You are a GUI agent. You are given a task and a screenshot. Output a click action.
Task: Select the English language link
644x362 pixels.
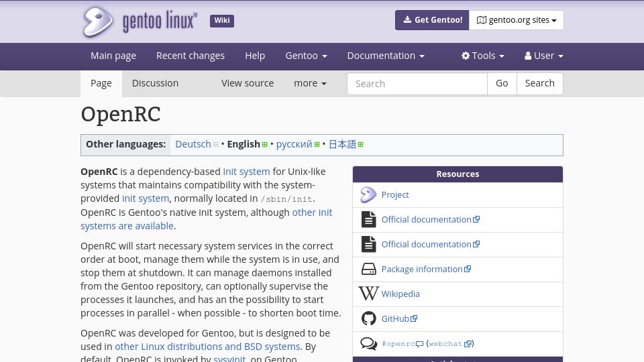(x=244, y=145)
